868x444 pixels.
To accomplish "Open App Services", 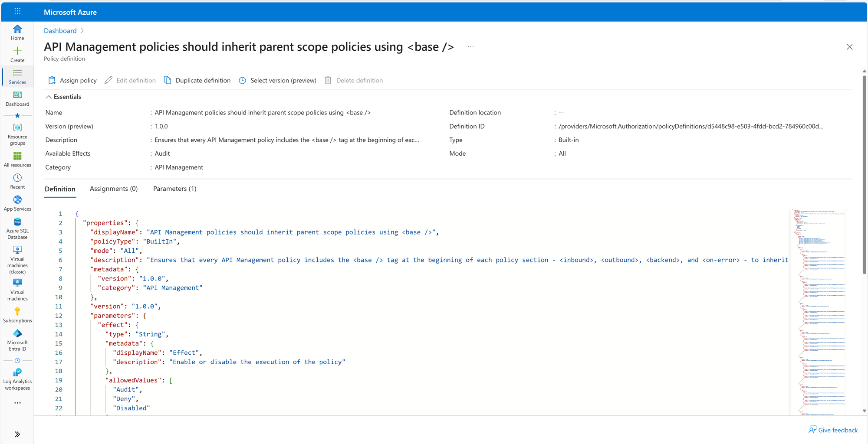I will (17, 203).
